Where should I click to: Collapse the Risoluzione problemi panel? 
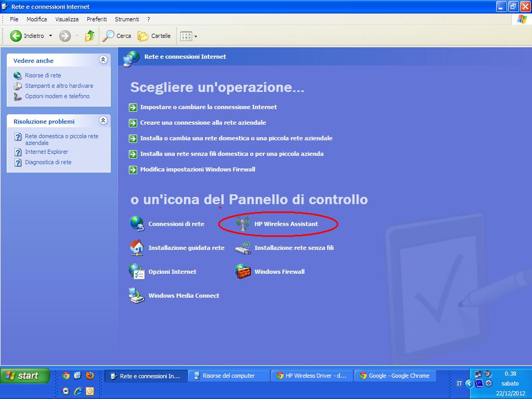tap(103, 121)
